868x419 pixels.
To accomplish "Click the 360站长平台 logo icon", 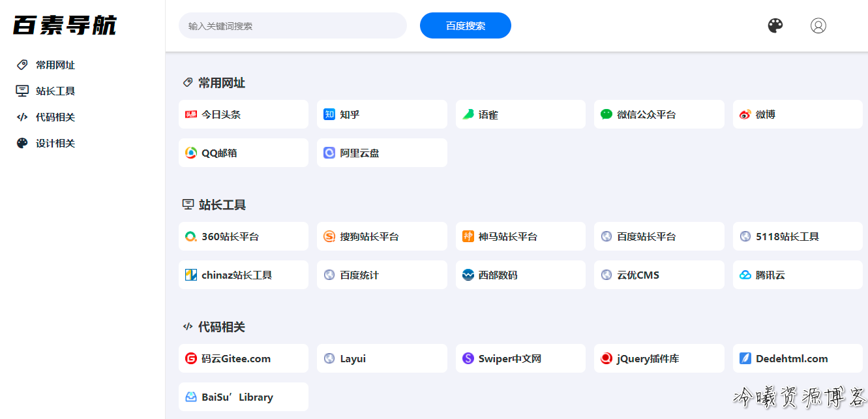I will (x=191, y=236).
